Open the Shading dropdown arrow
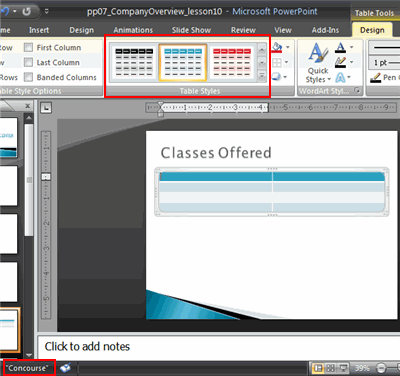 pyautogui.click(x=287, y=47)
